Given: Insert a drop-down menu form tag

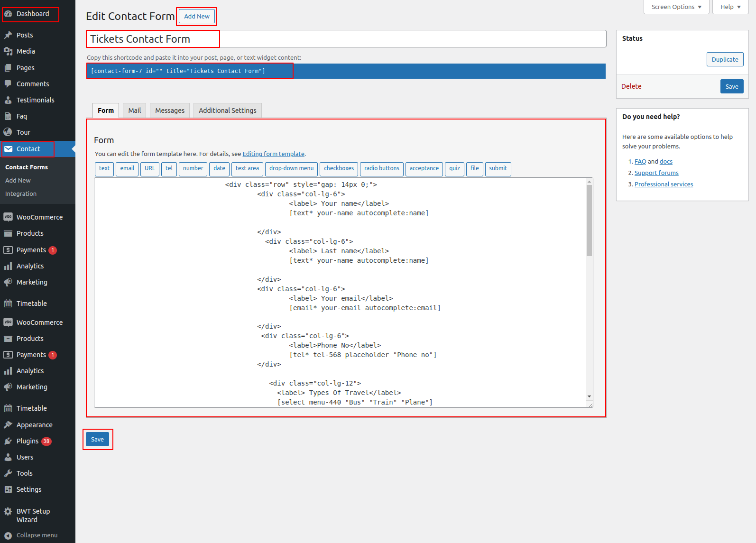Looking at the screenshot, I should 291,169.
